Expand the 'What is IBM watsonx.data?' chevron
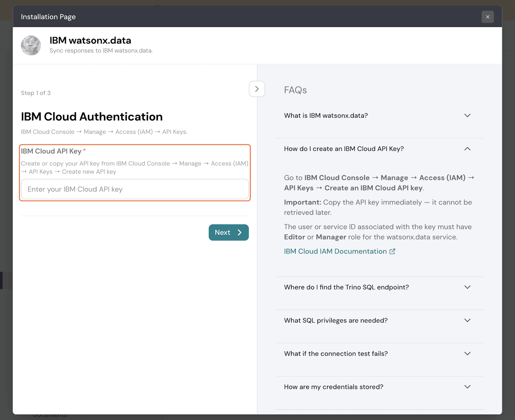Viewport: 515px width, 420px height. click(x=467, y=116)
